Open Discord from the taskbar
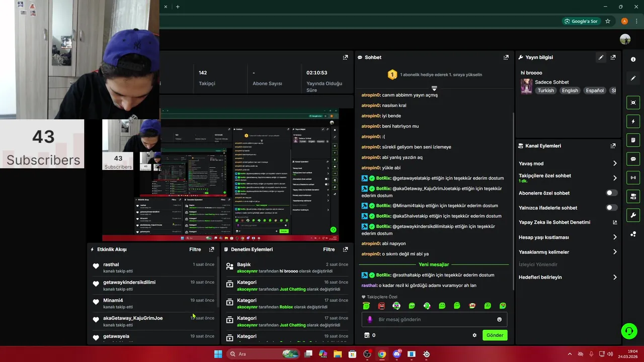 pyautogui.click(x=396, y=354)
